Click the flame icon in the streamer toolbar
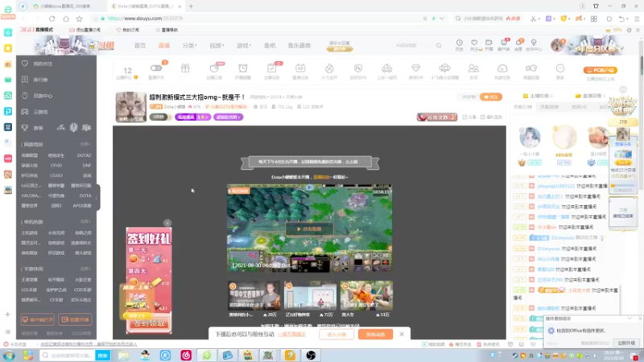Image resolution: width=644 pixels, height=362 pixels. click(329, 68)
